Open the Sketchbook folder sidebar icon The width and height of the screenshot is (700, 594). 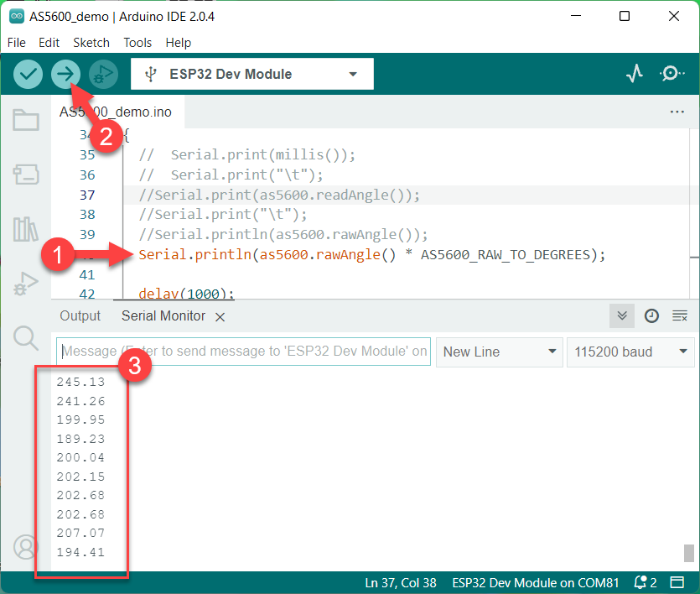(26, 120)
